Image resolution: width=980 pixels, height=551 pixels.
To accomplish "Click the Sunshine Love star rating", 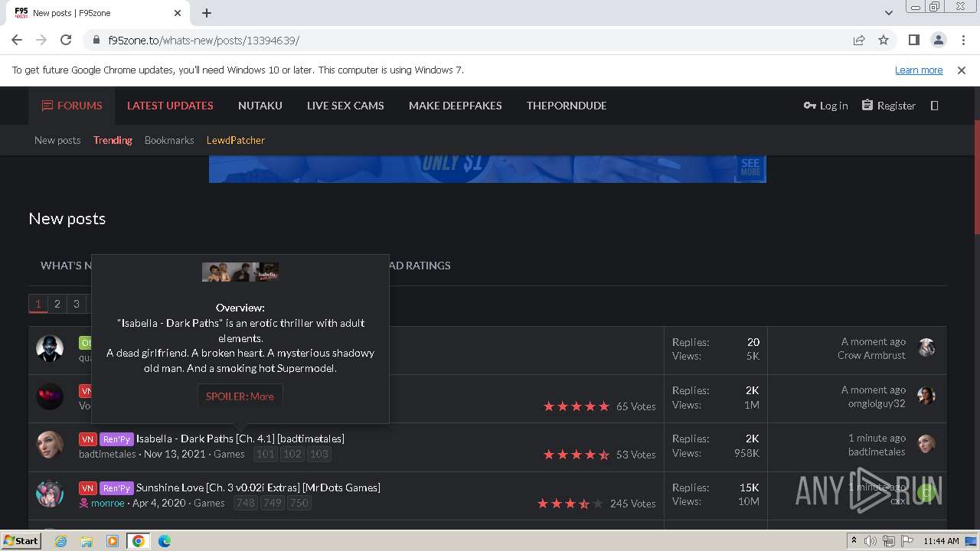I will point(570,504).
